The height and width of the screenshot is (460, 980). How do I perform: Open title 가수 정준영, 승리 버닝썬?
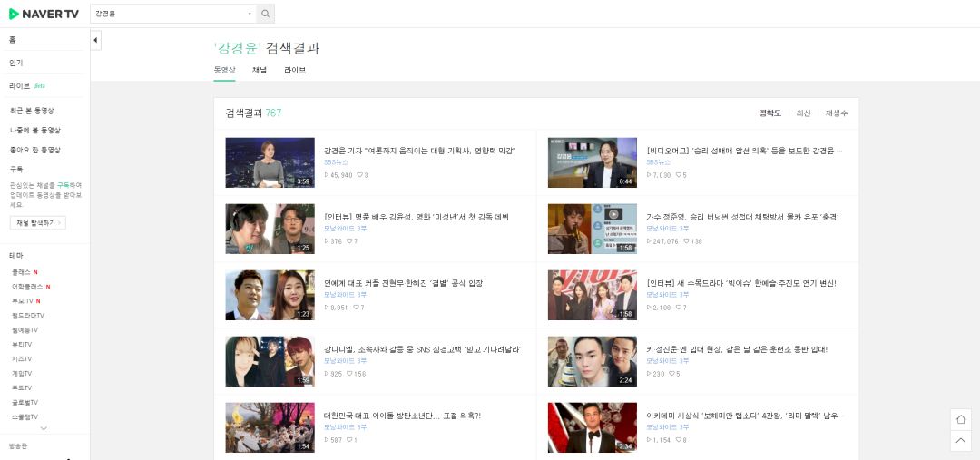[x=742, y=217]
